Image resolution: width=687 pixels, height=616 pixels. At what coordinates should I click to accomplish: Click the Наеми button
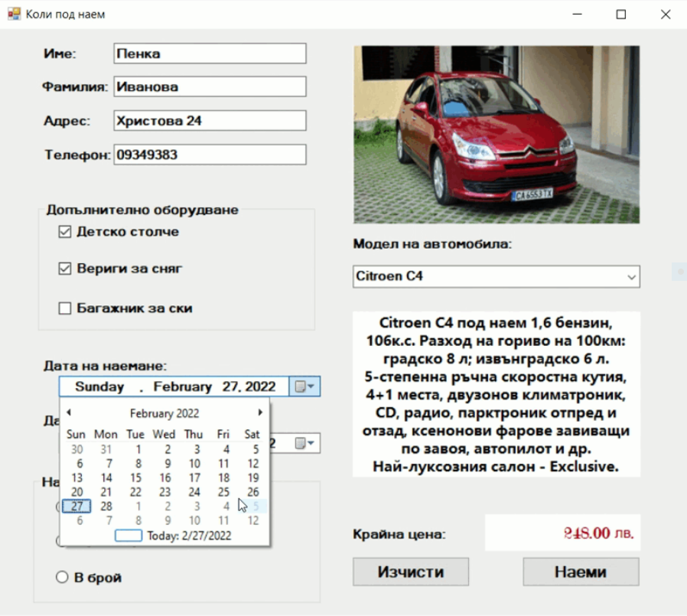(581, 572)
